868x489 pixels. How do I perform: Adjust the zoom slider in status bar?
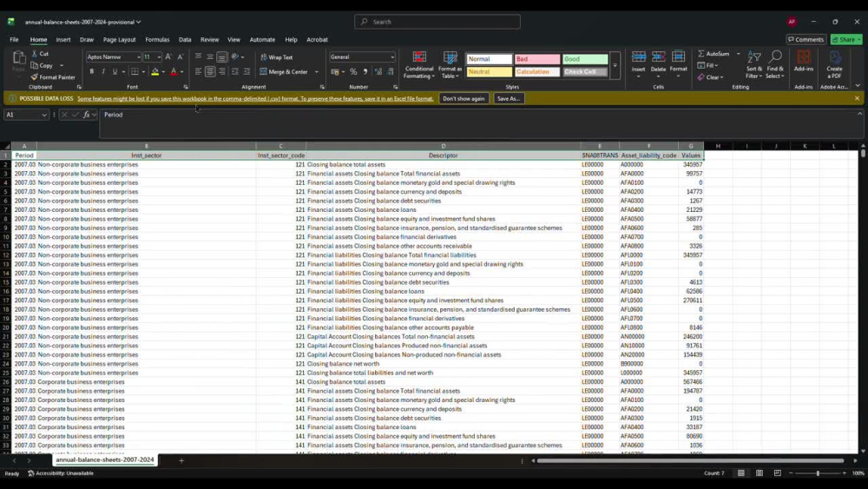(x=818, y=473)
